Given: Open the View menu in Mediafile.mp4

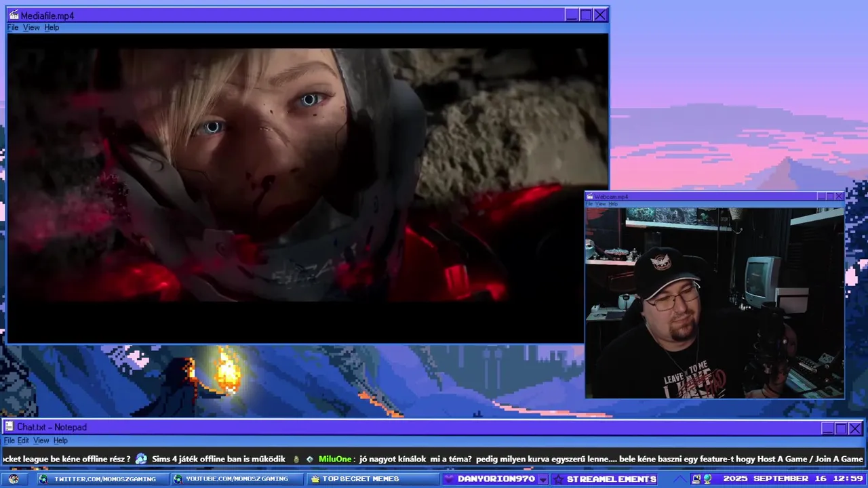Looking at the screenshot, I should [31, 28].
